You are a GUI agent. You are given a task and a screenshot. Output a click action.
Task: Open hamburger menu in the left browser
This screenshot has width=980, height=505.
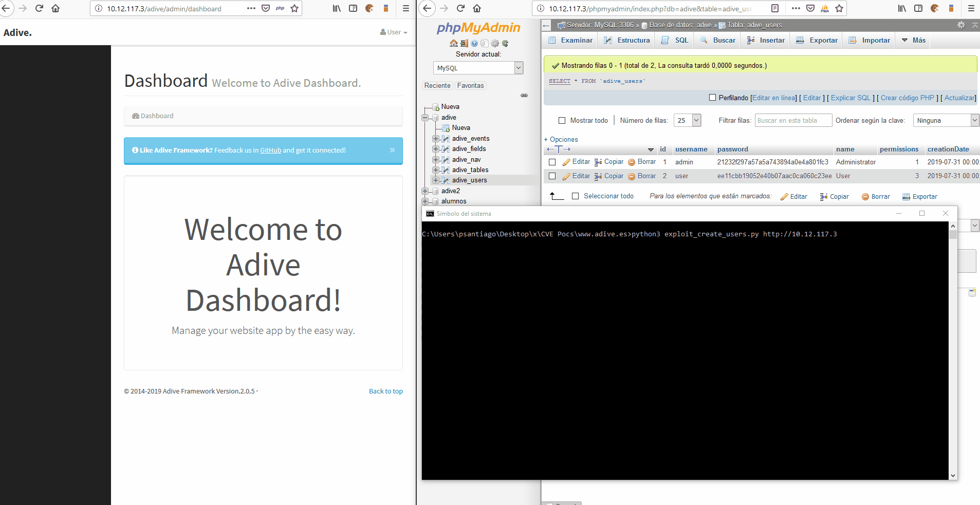pyautogui.click(x=405, y=8)
